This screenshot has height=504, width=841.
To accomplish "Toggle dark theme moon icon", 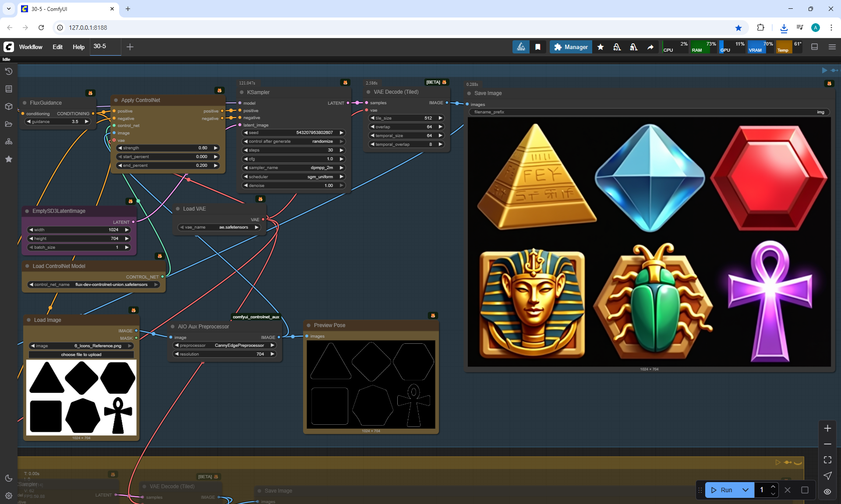I will [x=8, y=478].
